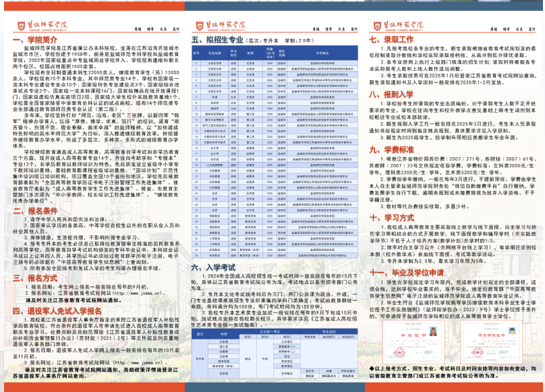Image resolution: width=545 pixels, height=392 pixels.
Task: Select the 四、退役军人免试入学报名 heading
Action: 57,311
